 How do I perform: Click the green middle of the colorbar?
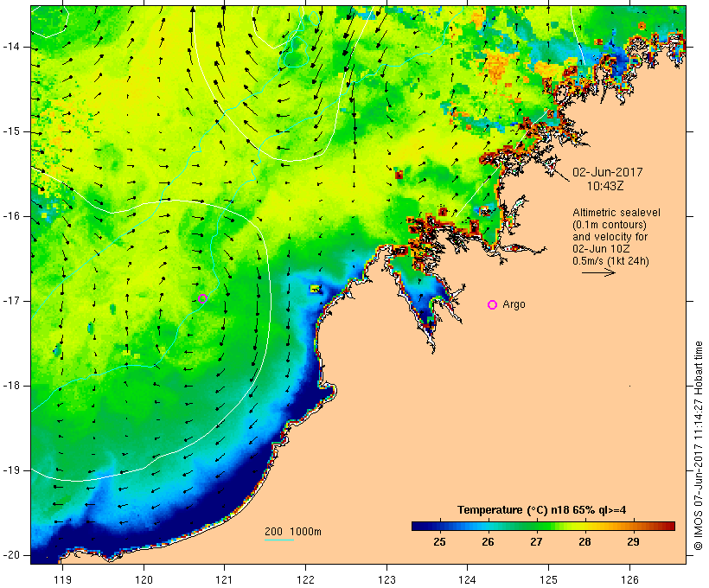click(x=543, y=526)
